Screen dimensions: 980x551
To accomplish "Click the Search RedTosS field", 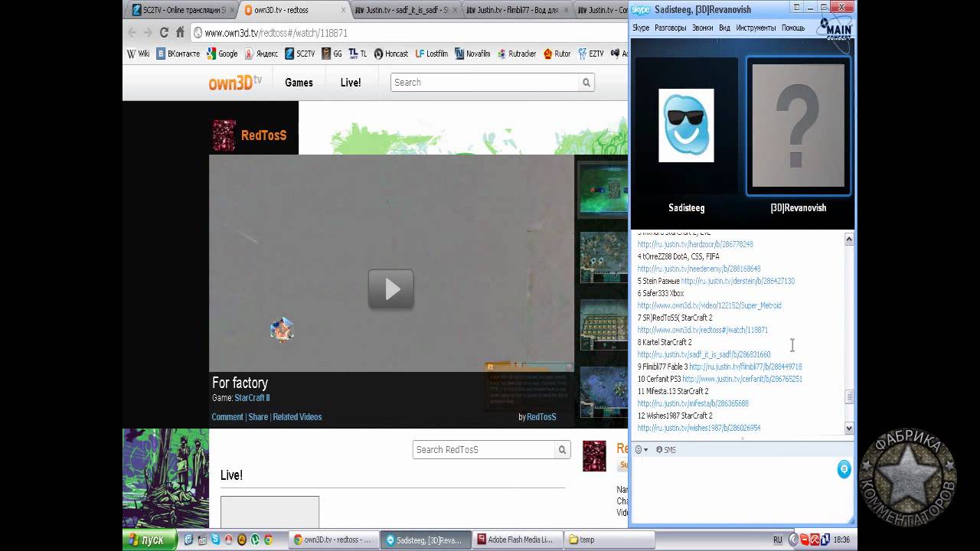I will [x=484, y=450].
